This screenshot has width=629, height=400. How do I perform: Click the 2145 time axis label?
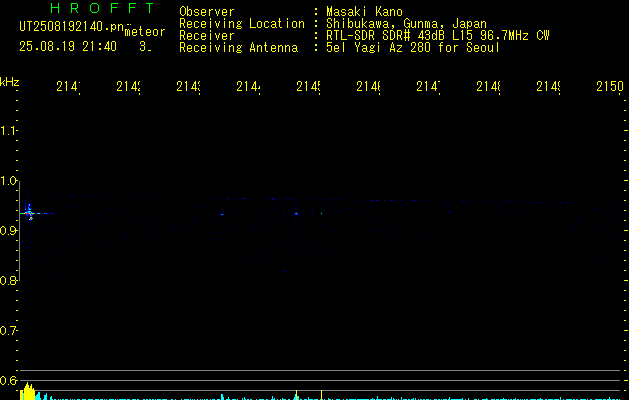pyautogui.click(x=308, y=86)
